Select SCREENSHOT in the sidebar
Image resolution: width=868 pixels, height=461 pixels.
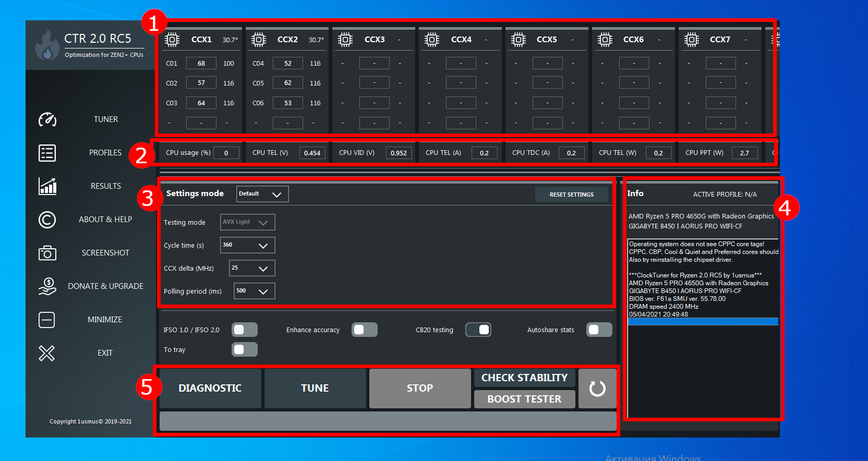click(x=105, y=253)
